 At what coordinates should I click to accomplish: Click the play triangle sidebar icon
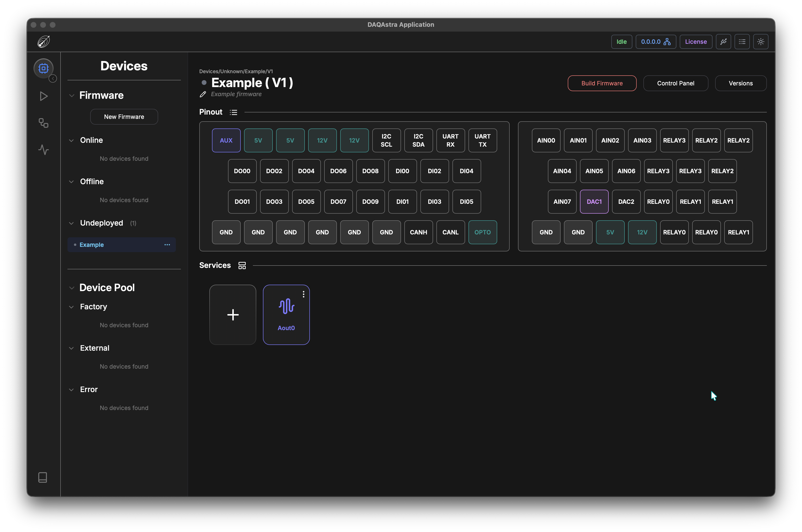43,96
